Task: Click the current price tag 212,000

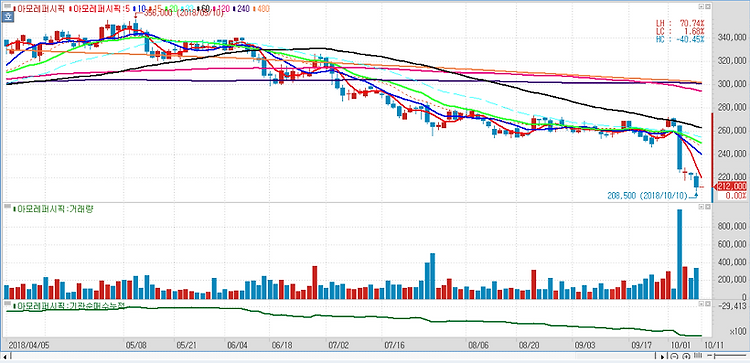Action: point(731,187)
